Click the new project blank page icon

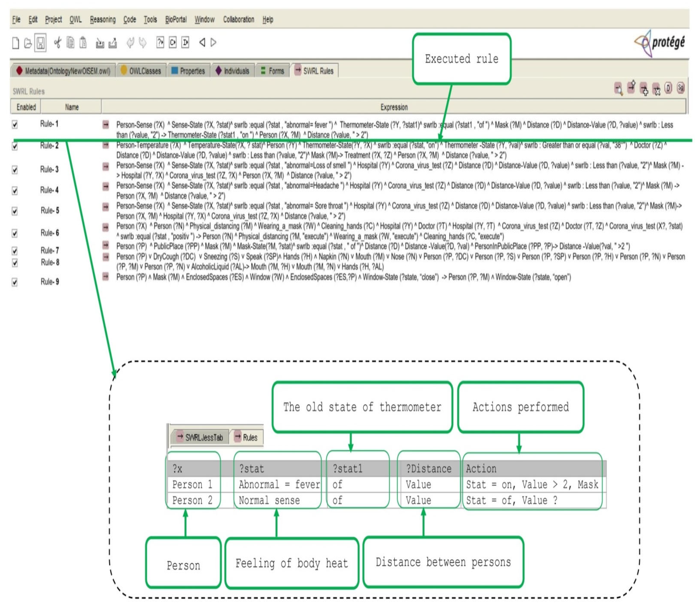point(15,43)
